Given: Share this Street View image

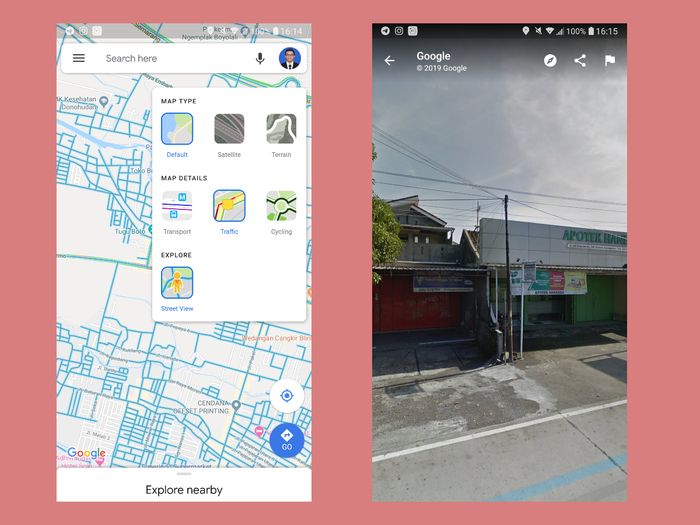Looking at the screenshot, I should pyautogui.click(x=580, y=61).
